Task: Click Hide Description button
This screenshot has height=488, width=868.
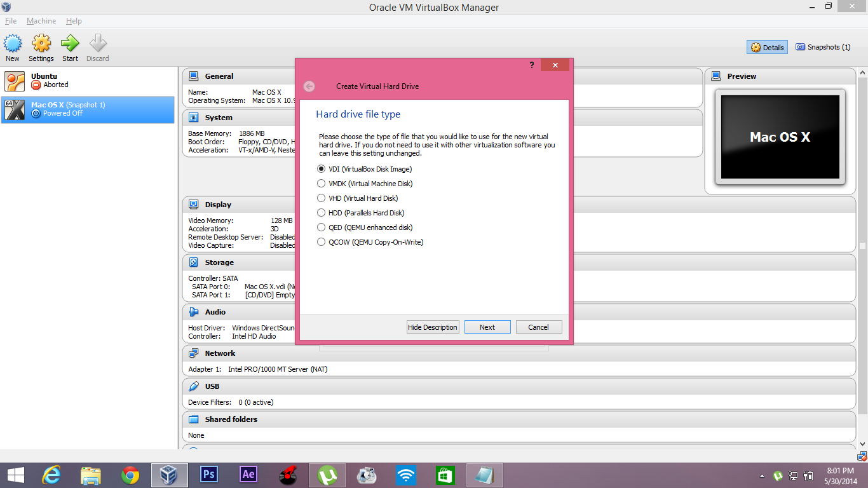Action: [x=433, y=327]
